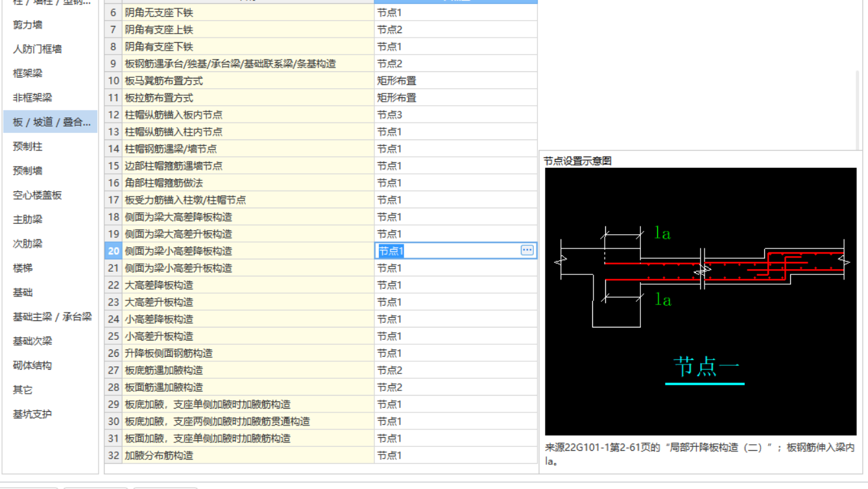
Task: Select row 加腋分布筋构造
Action: click(x=248, y=455)
